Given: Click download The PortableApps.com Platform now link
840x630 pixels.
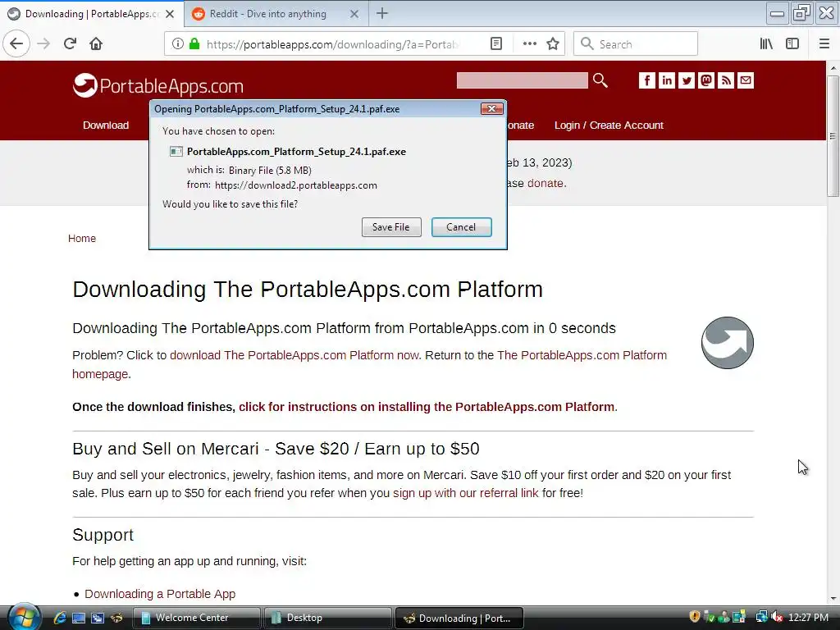Looking at the screenshot, I should [x=294, y=355].
